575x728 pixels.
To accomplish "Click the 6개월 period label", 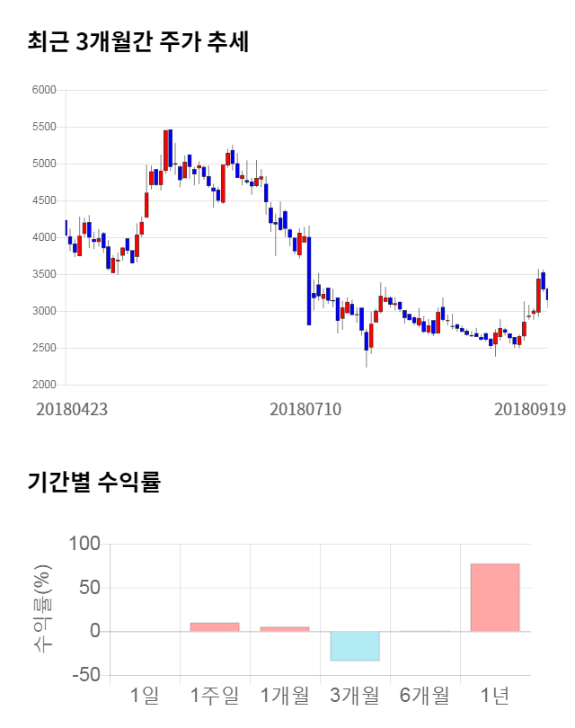I will coord(425,695).
